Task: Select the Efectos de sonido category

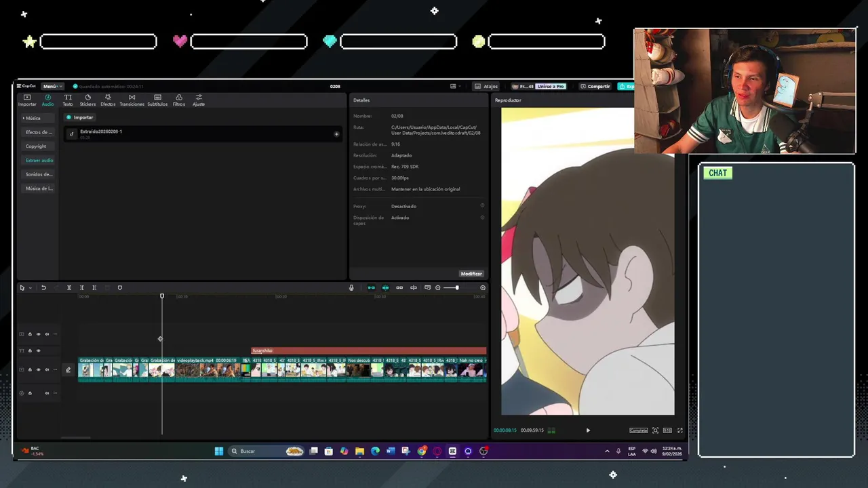Action: click(x=39, y=132)
